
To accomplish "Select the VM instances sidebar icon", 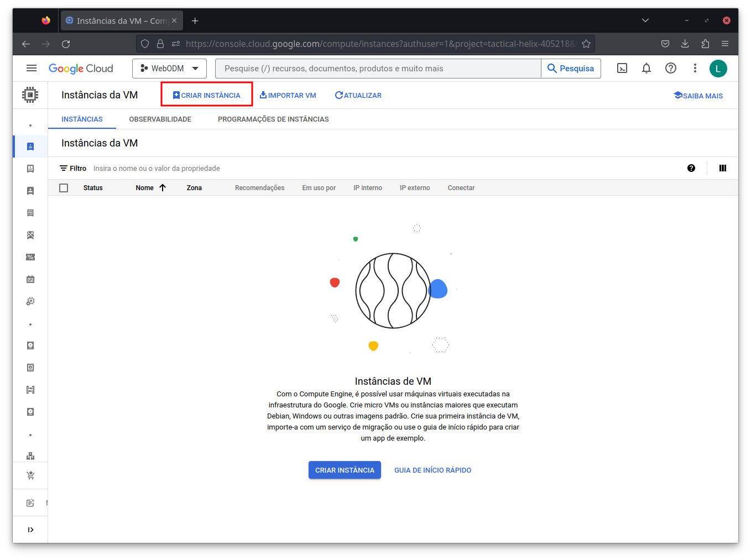I will [x=30, y=146].
